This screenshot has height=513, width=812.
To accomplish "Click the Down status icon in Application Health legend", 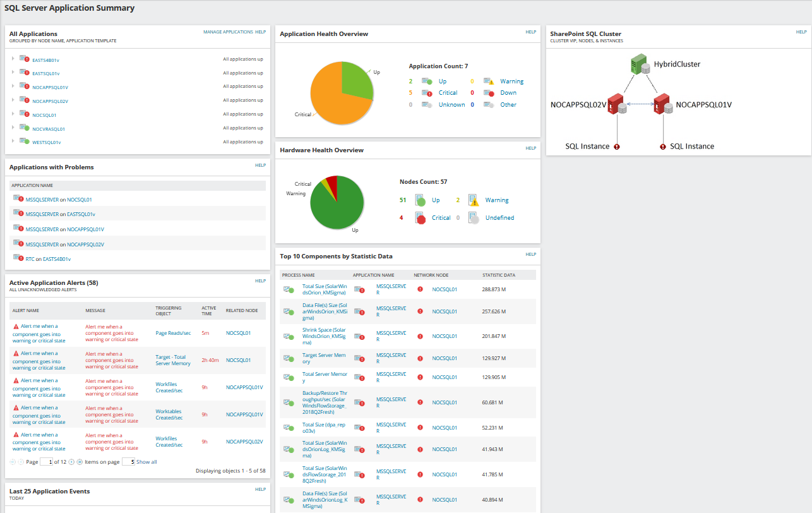I will [489, 93].
